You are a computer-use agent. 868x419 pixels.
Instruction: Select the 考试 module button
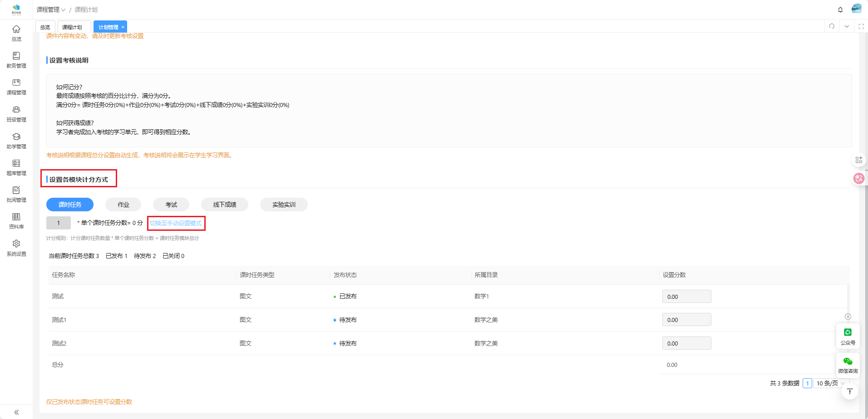[171, 205]
